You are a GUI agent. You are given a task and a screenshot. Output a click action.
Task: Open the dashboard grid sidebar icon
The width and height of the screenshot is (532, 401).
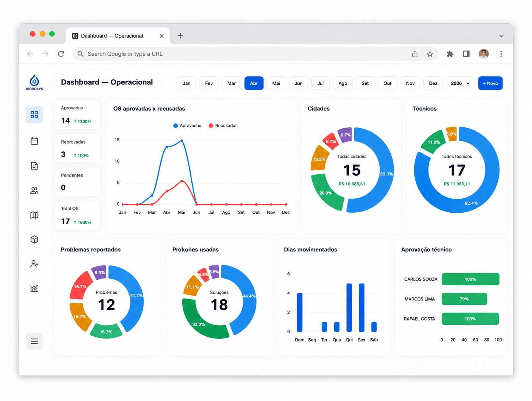(34, 115)
